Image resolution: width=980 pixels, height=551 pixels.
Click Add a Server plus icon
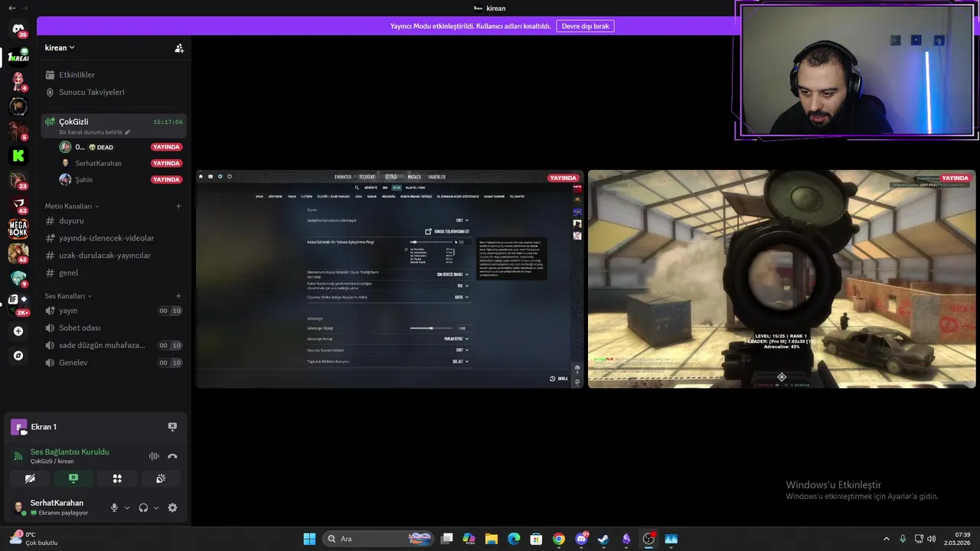pos(18,331)
